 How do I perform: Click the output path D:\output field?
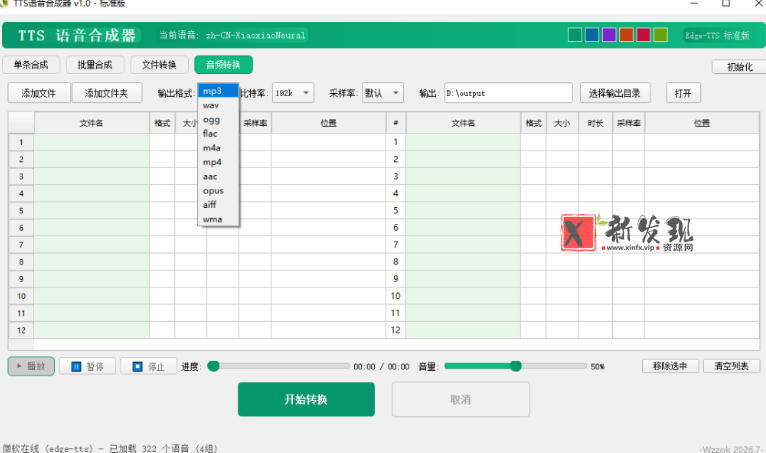[508, 93]
